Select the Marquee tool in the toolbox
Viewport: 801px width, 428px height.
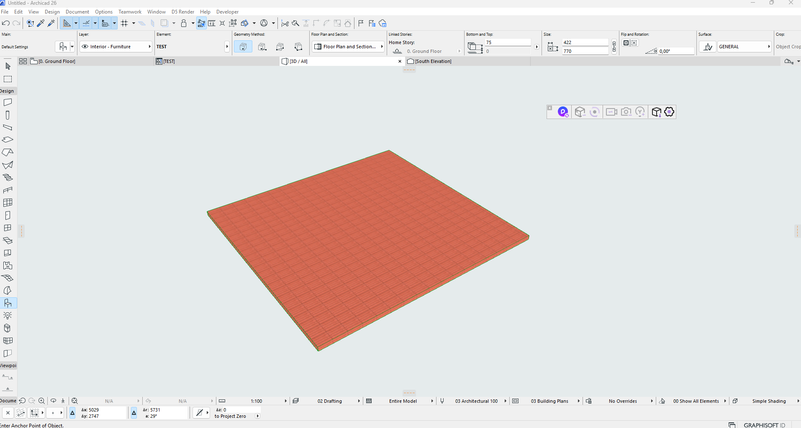click(x=8, y=79)
